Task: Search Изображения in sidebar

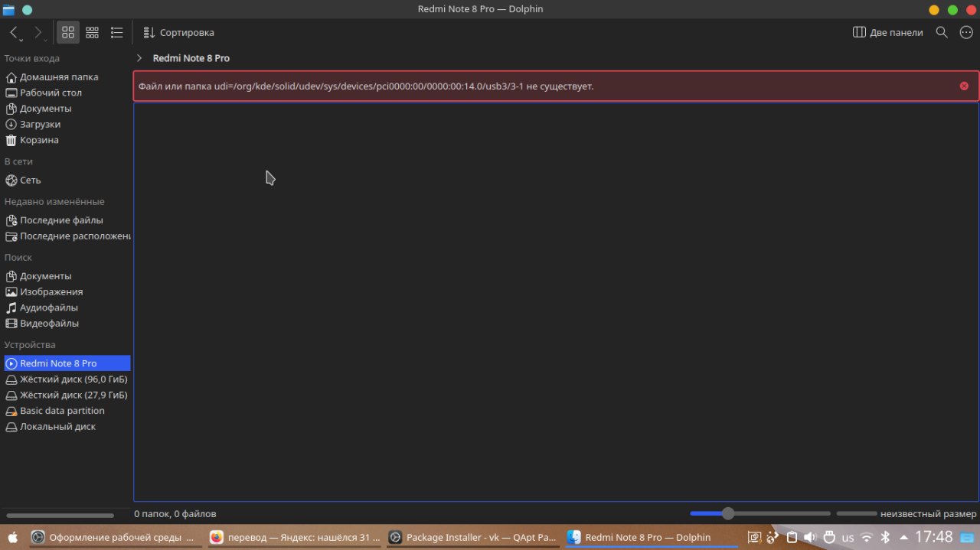Action: pos(66,291)
